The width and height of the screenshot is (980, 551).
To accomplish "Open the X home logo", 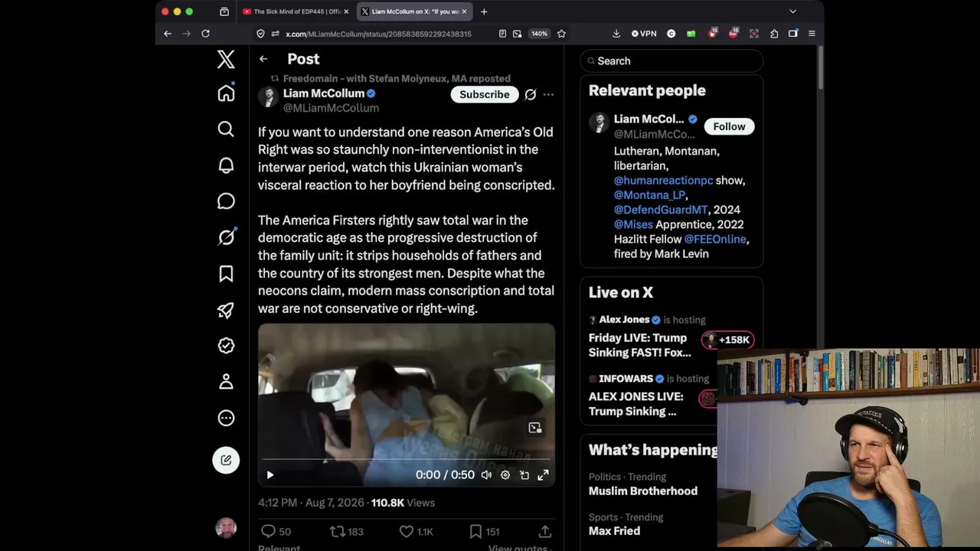I will [226, 59].
